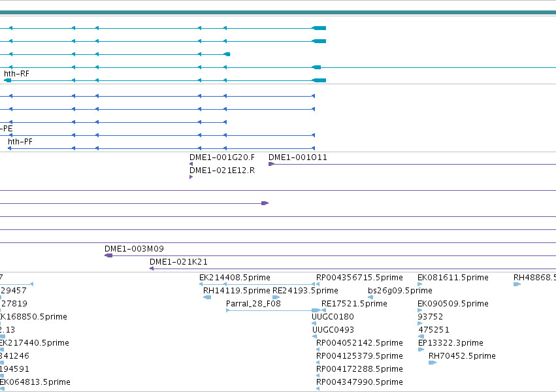Click the 475251 feature label
The image size is (556, 392).
tap(434, 330)
